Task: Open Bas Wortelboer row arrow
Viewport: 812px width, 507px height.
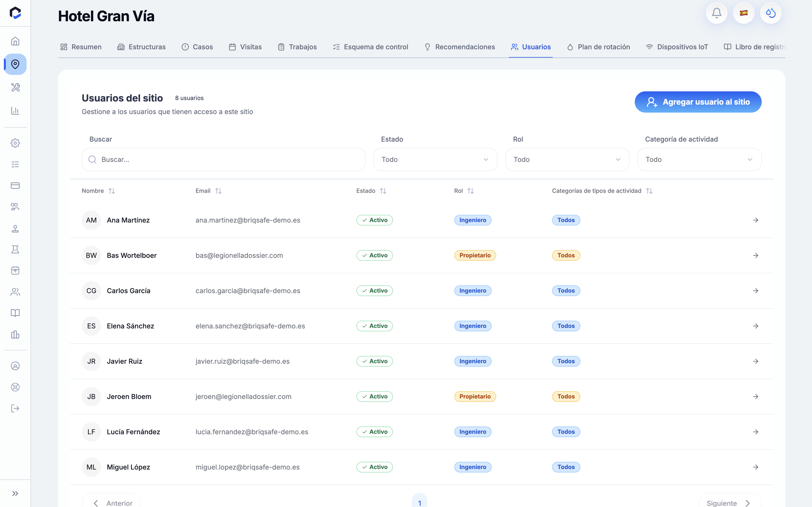Action: (756, 255)
